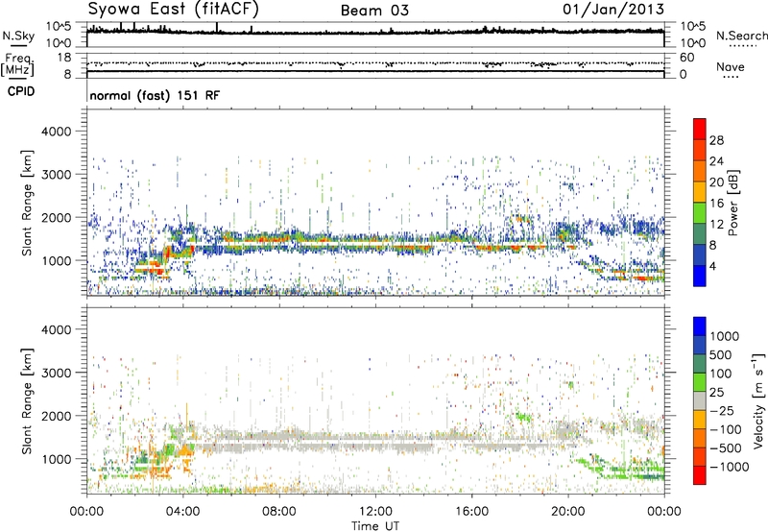This screenshot has width=768, height=532.
Task: Click the green velocity patch near 18:00 in the velocity panel
Action: (x=523, y=418)
